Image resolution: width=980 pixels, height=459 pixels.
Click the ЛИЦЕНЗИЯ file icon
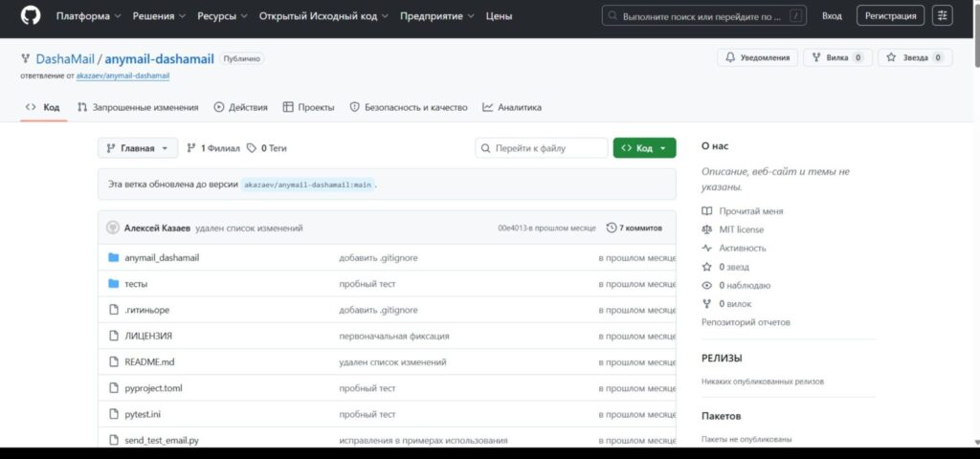point(113,336)
